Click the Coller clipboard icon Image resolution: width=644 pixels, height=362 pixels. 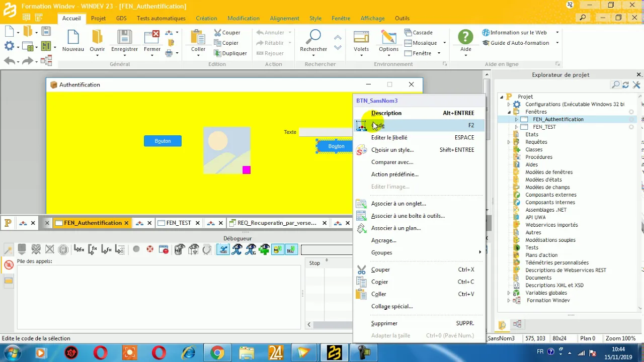pos(198,37)
